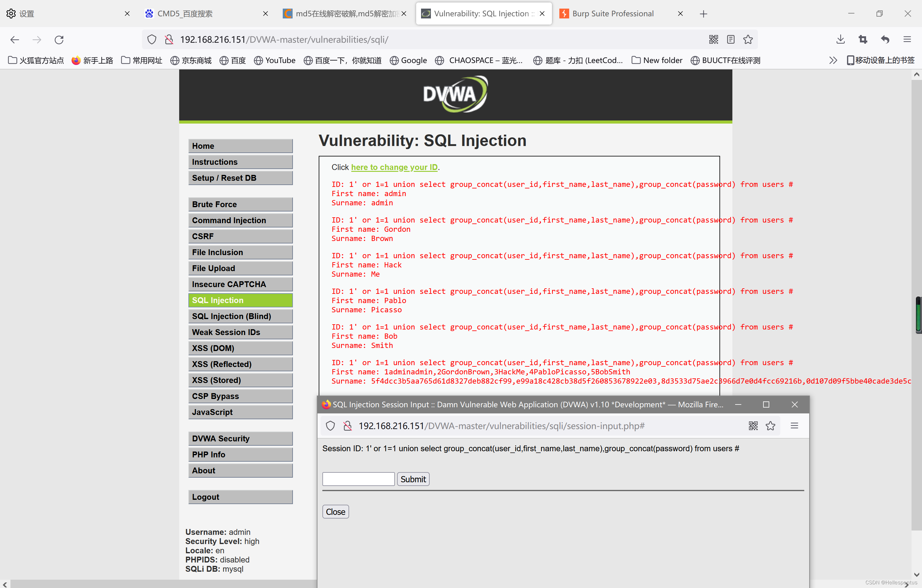Close the Burp Suite Professional tab

(x=680, y=14)
